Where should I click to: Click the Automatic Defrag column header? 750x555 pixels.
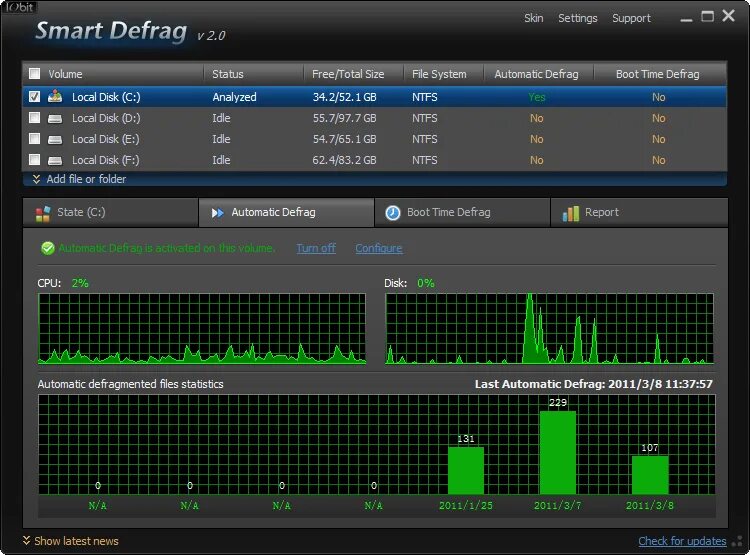[536, 74]
